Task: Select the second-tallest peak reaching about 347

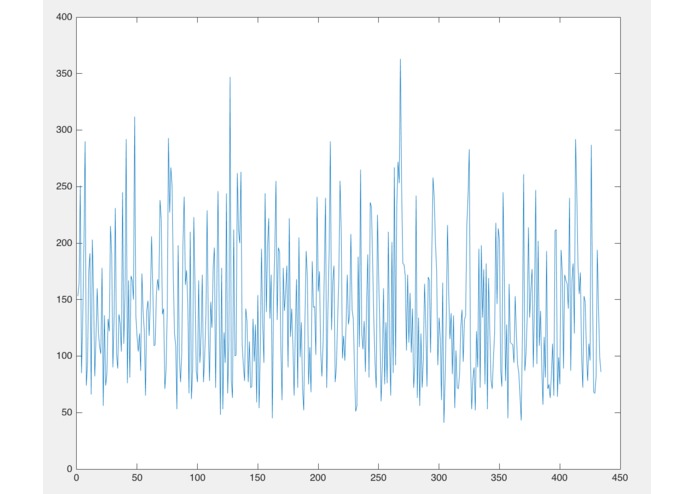Action: (x=230, y=78)
